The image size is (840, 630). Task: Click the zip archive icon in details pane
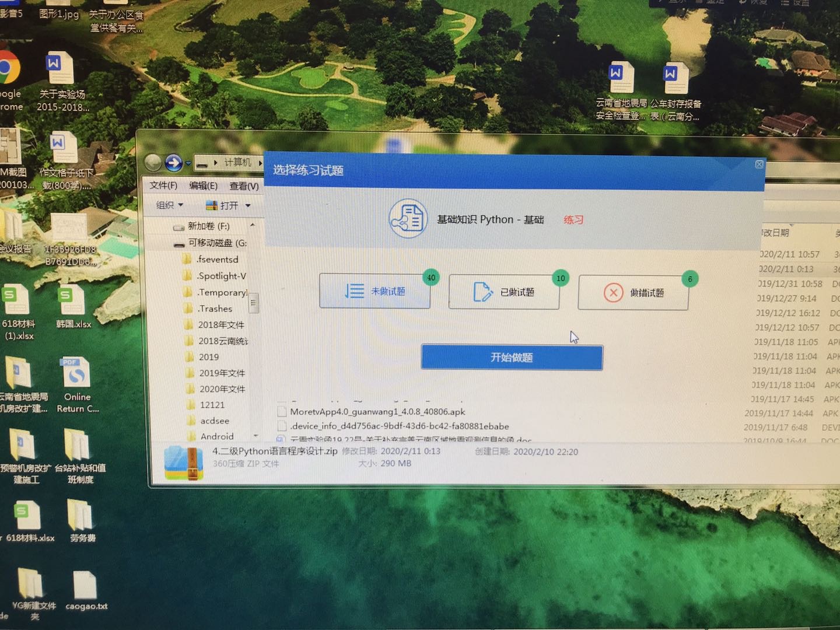(184, 463)
